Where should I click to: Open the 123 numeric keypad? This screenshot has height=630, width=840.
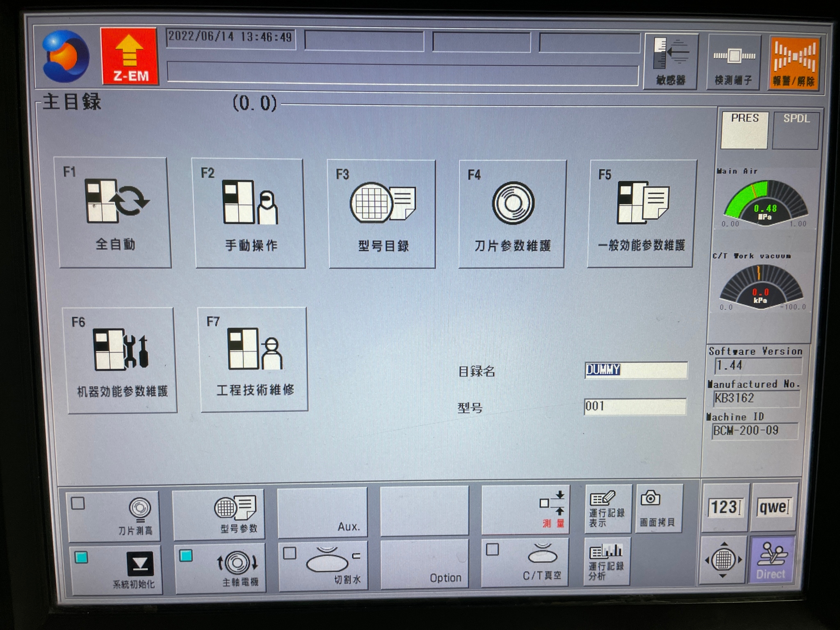tap(726, 507)
